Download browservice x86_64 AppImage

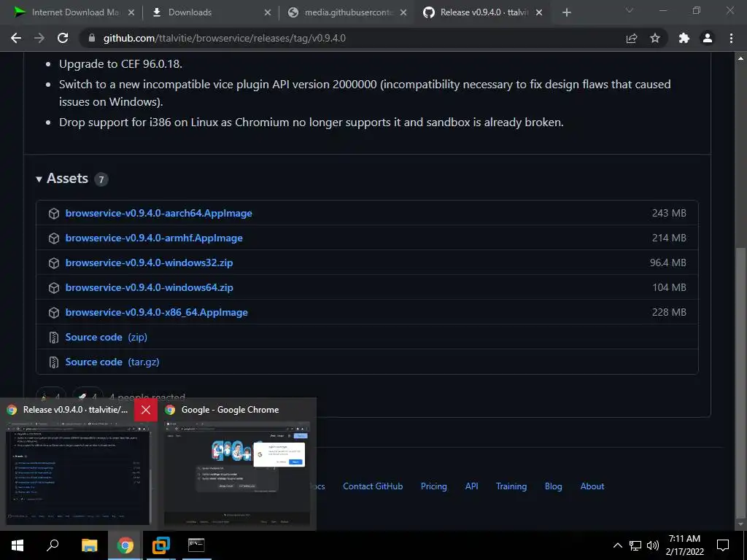pyautogui.click(x=157, y=312)
